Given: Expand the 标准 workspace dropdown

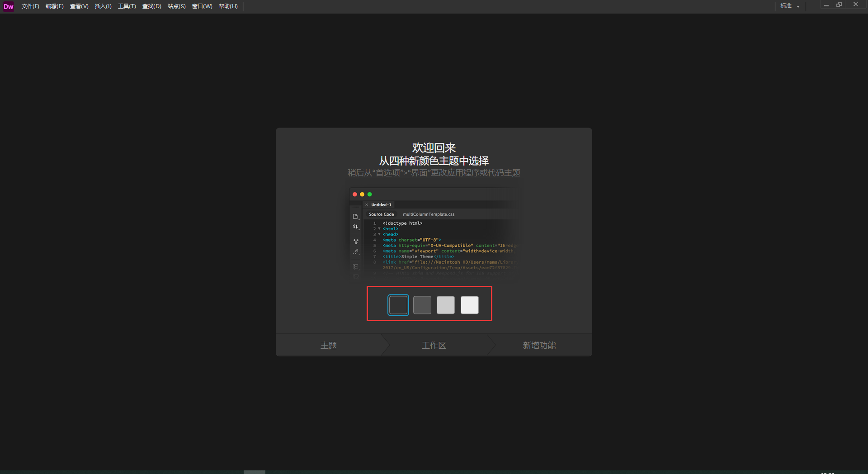Looking at the screenshot, I should [790, 6].
